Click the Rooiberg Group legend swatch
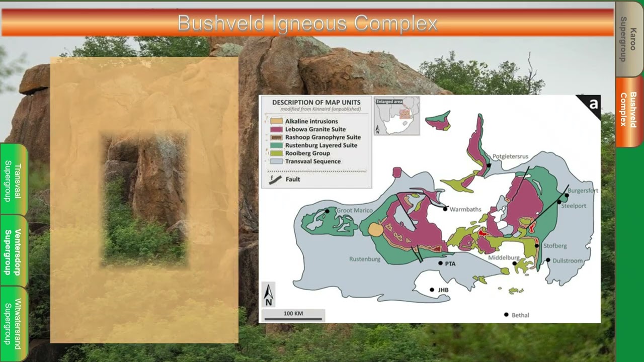The image size is (644, 362). (276, 153)
